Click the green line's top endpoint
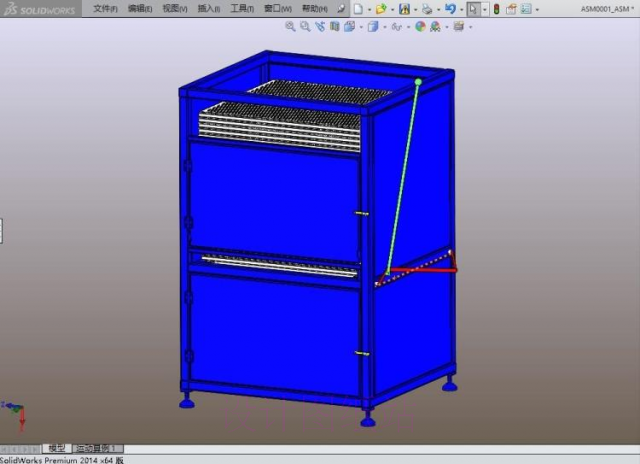Viewport: 640px width, 464px height. [x=417, y=82]
